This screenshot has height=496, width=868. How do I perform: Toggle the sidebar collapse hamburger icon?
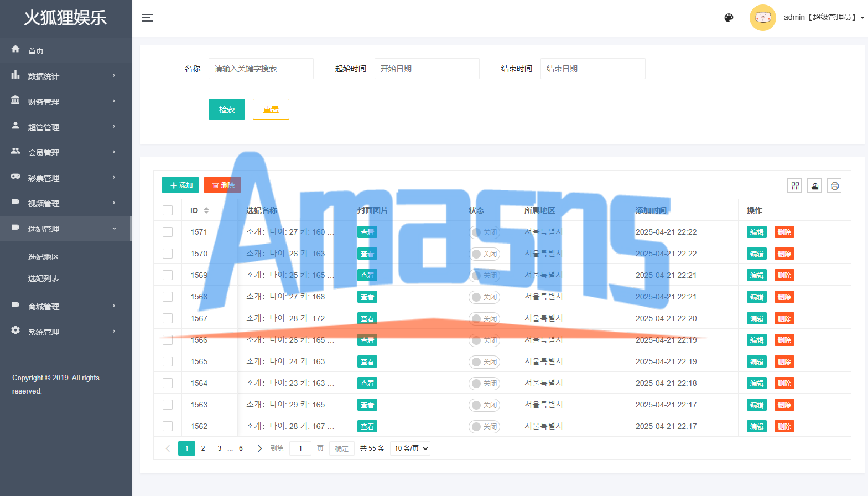(x=147, y=18)
